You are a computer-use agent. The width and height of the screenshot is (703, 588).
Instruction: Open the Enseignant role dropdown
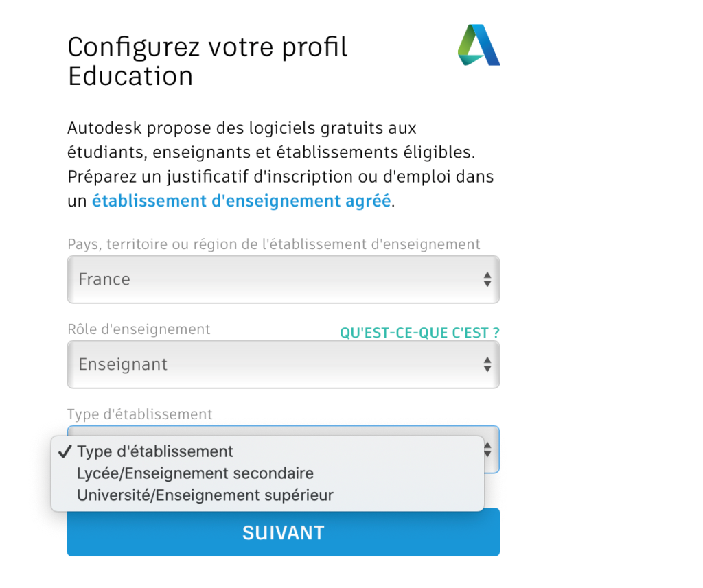tap(284, 364)
